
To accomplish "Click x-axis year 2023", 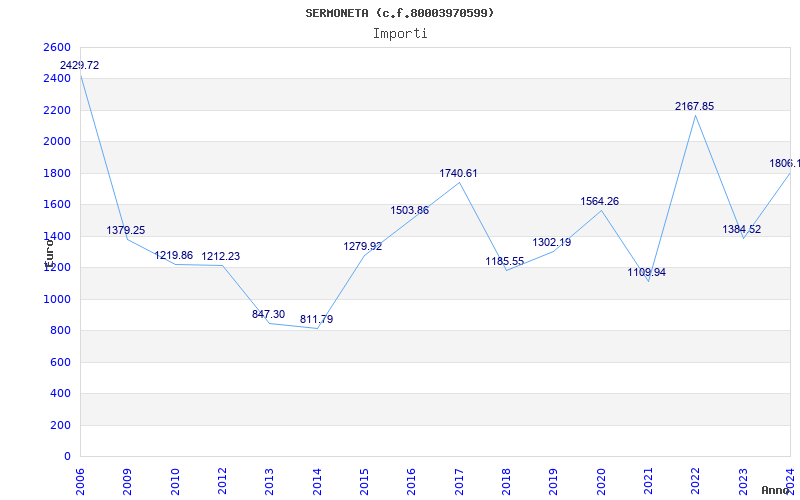I will tap(743, 482).
